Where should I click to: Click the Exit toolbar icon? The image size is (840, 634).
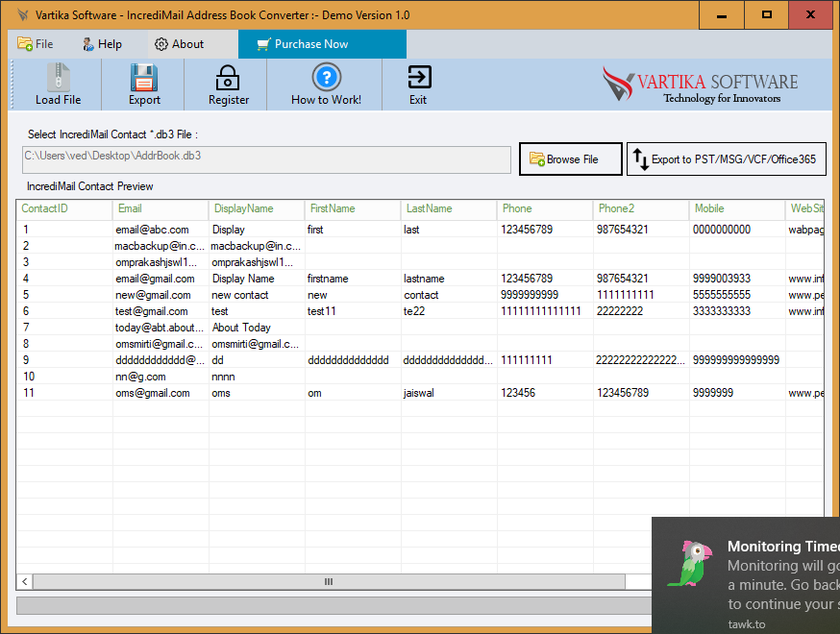point(419,77)
